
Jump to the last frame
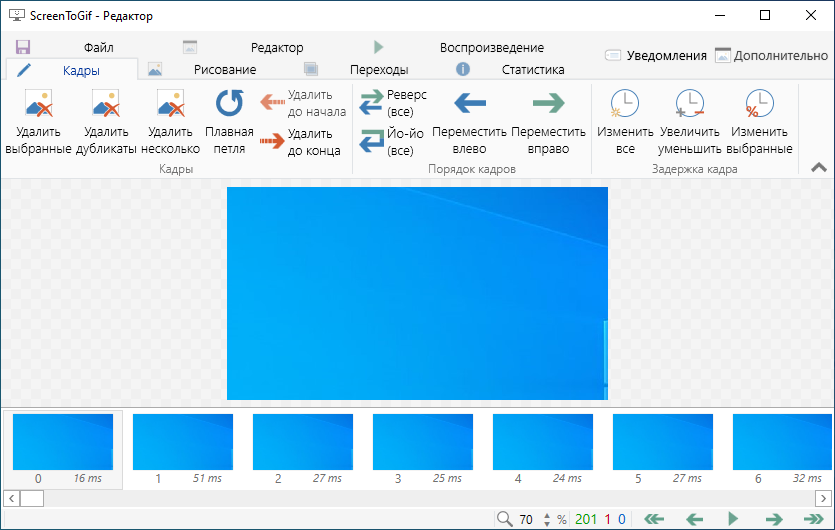(813, 519)
